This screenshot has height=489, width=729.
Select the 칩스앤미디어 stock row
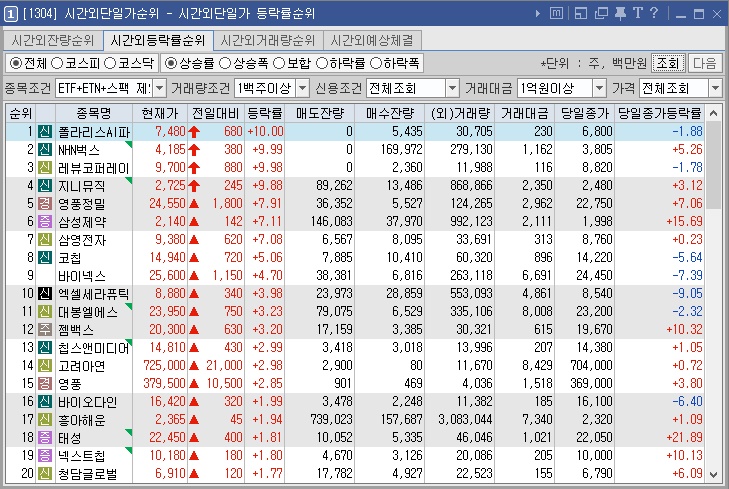point(355,348)
